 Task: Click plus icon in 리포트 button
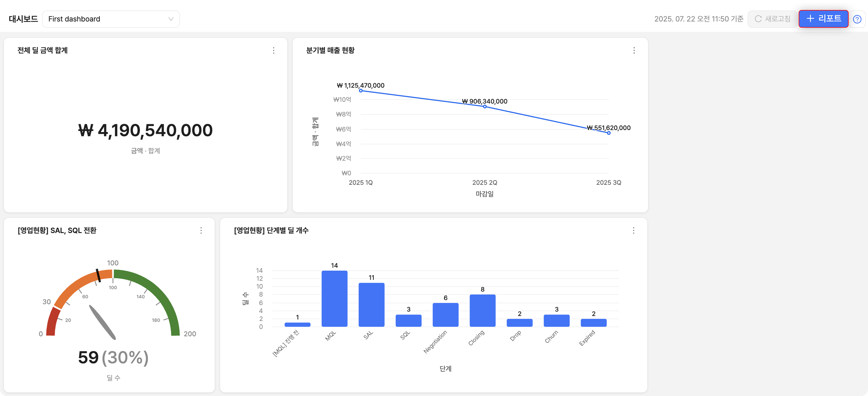tap(810, 19)
